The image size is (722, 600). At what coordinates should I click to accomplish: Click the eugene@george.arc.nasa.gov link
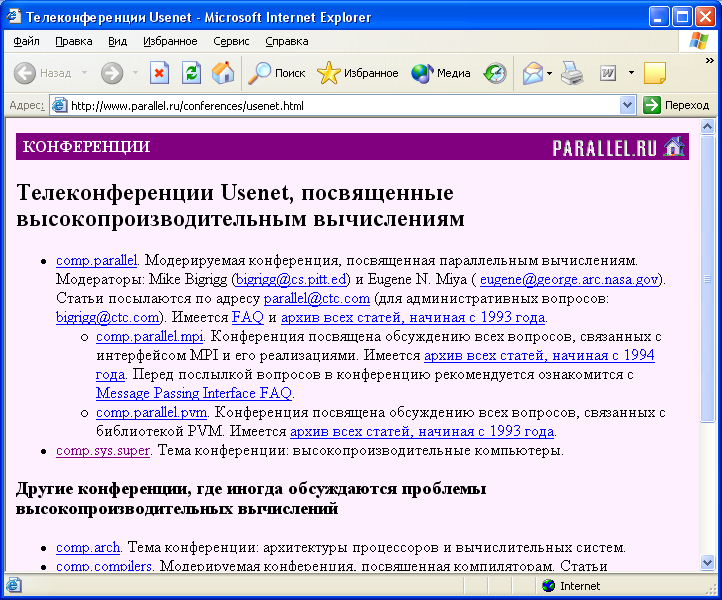(569, 280)
